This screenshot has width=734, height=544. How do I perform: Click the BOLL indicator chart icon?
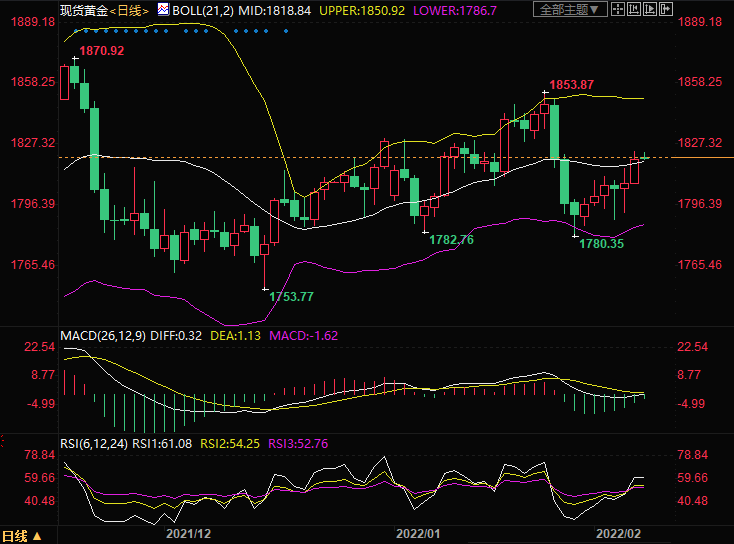[x=164, y=10]
